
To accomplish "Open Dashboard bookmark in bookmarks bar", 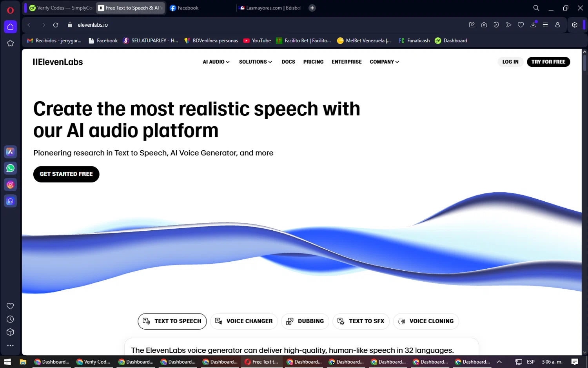I will [451, 40].
